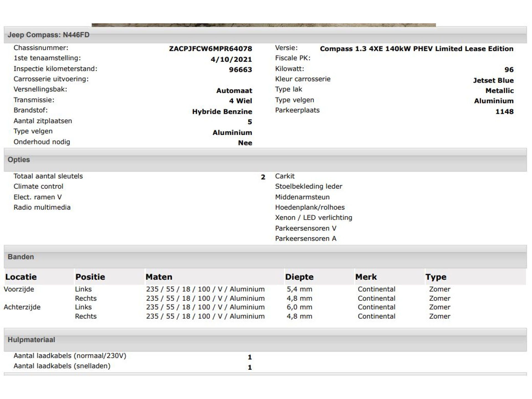Click the chassis number ZACPJFCW6MPR64078
This screenshot has width=532, height=399.
pos(211,49)
